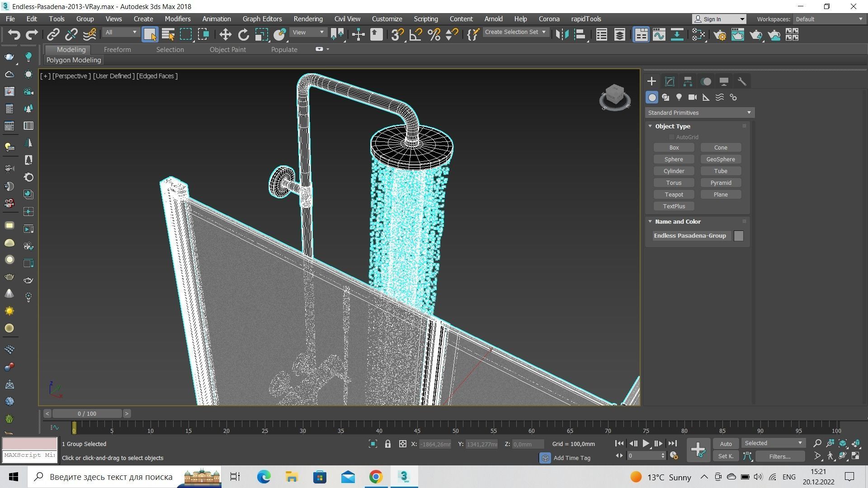Toggle Angle Snap icon
868x488 pixels.
415,35
